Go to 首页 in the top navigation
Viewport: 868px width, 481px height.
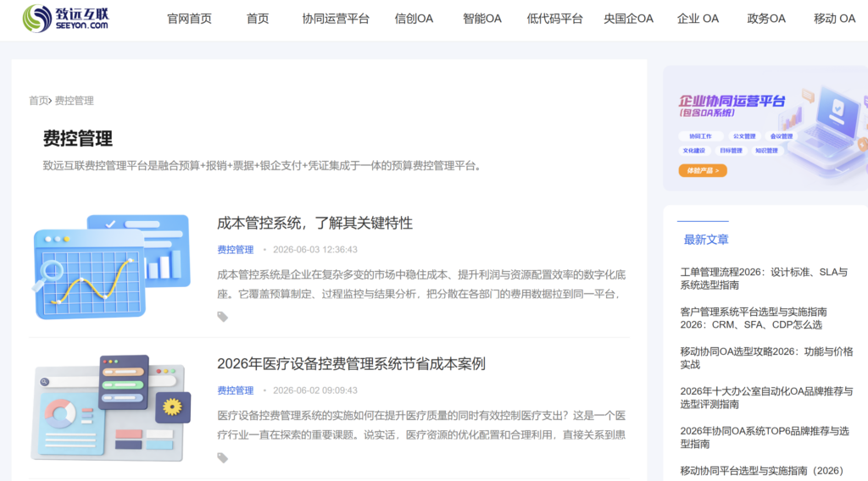click(x=258, y=19)
